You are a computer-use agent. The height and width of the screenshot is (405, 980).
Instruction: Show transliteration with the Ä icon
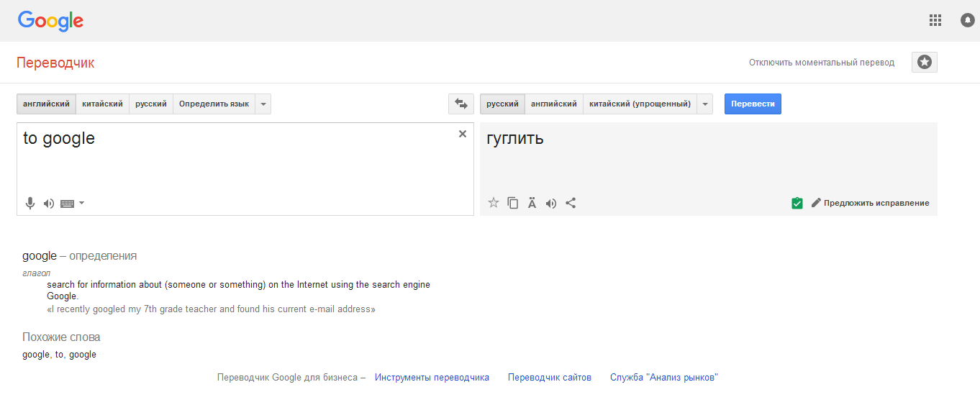(x=532, y=203)
